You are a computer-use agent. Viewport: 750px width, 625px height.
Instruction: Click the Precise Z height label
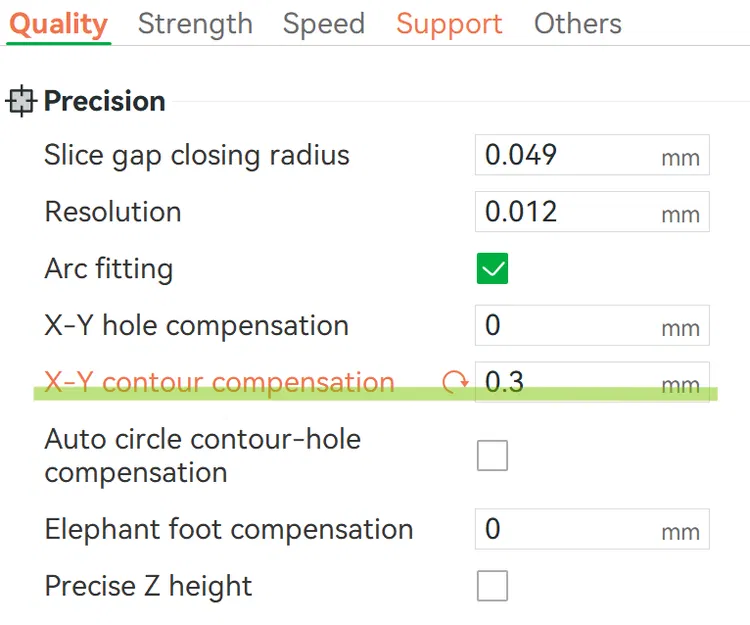click(x=148, y=586)
